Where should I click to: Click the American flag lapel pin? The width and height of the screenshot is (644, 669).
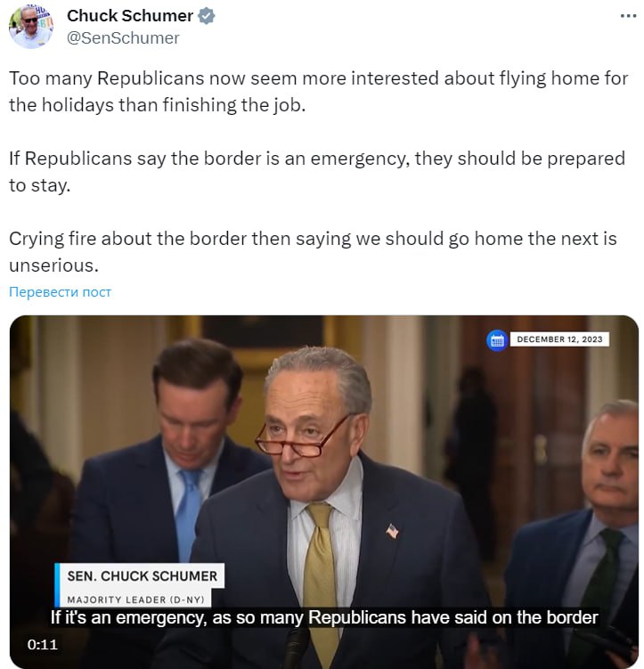pos(392,531)
